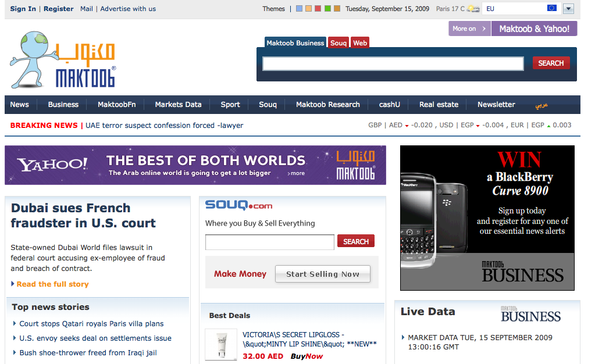Click the Register link
The width and height of the screenshot is (595, 364).
(58, 9)
